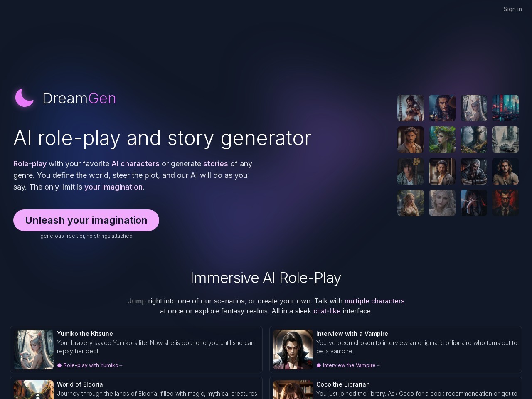This screenshot has height=399, width=532.
Task: Click the Unleash your imagination button
Action: (x=86, y=220)
